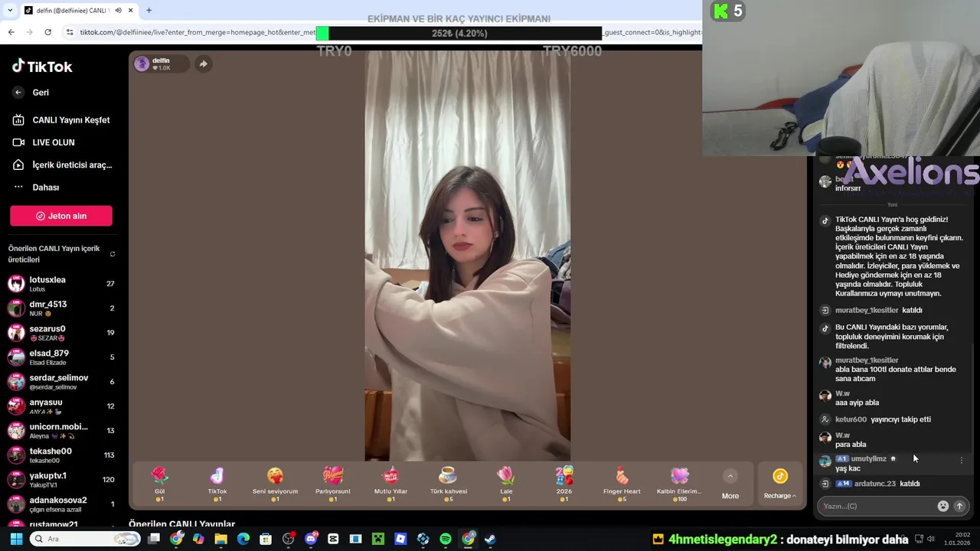Open lotusxlea's live stream

click(x=61, y=284)
